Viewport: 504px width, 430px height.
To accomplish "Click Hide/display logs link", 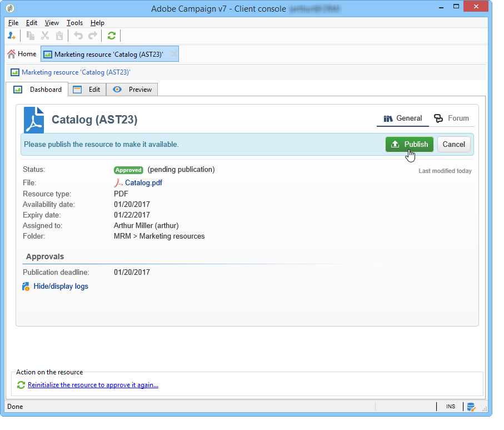I will (x=61, y=286).
